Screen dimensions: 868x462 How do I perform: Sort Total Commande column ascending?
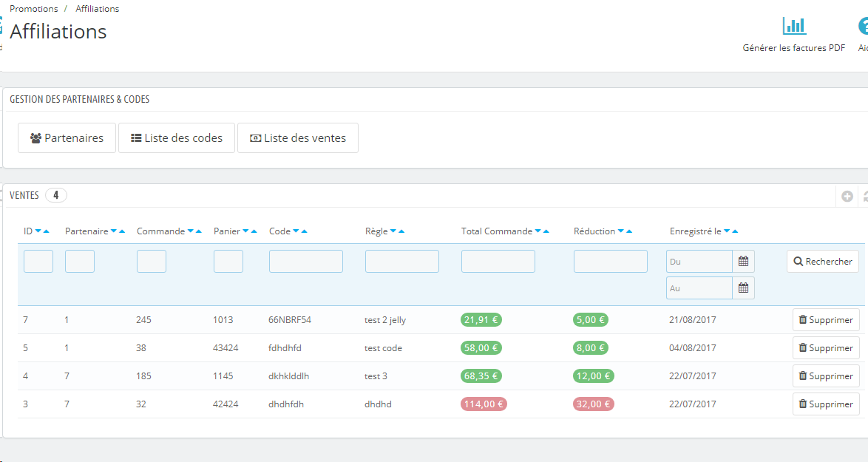click(546, 231)
